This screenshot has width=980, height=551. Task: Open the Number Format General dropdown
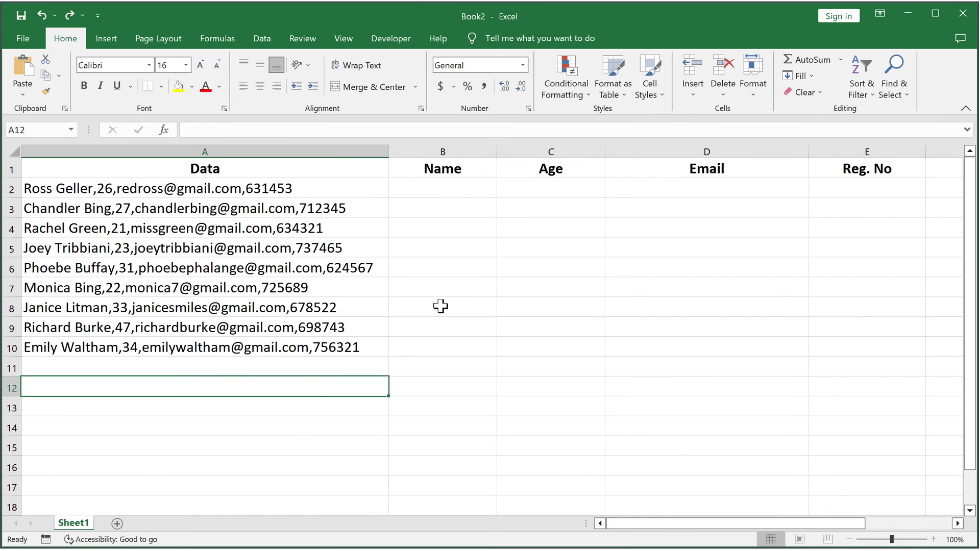[x=523, y=65]
